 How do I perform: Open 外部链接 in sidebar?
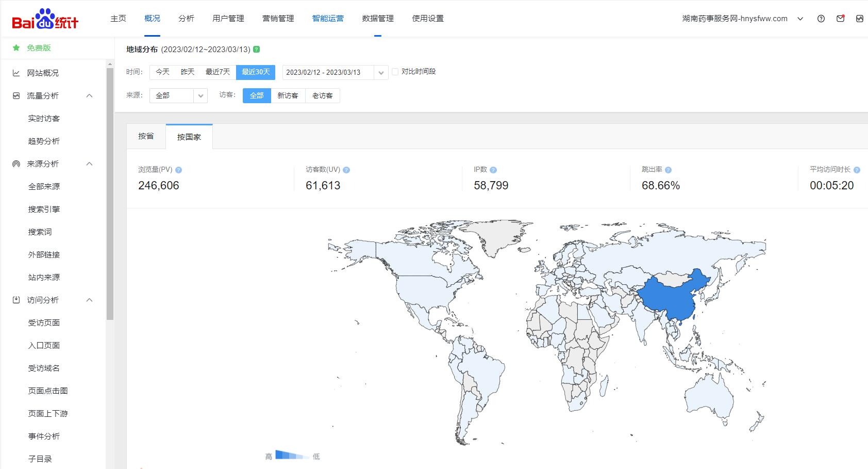[x=44, y=255]
